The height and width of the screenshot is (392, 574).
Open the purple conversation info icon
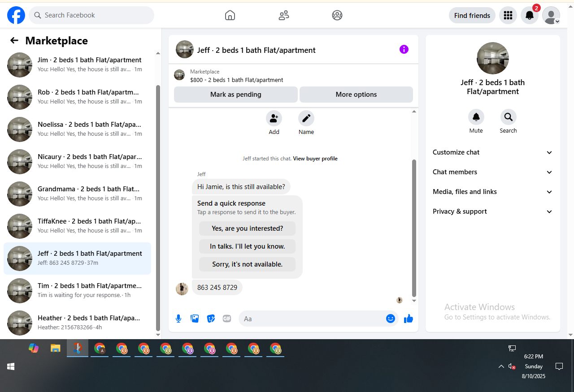[404, 49]
